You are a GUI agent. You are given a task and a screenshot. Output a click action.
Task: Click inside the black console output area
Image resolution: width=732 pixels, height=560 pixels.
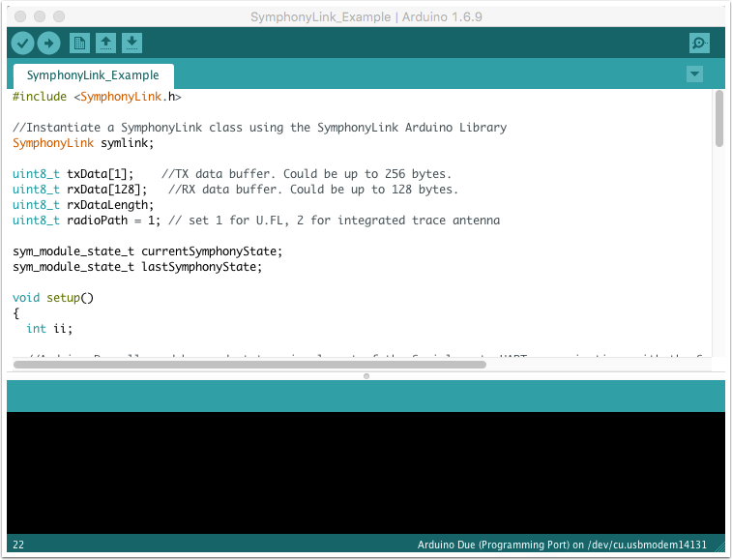366,472
